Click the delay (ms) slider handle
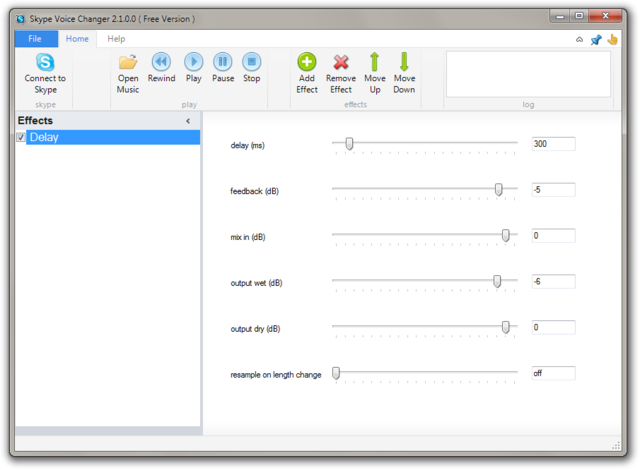This screenshot has width=640, height=470. (349, 144)
